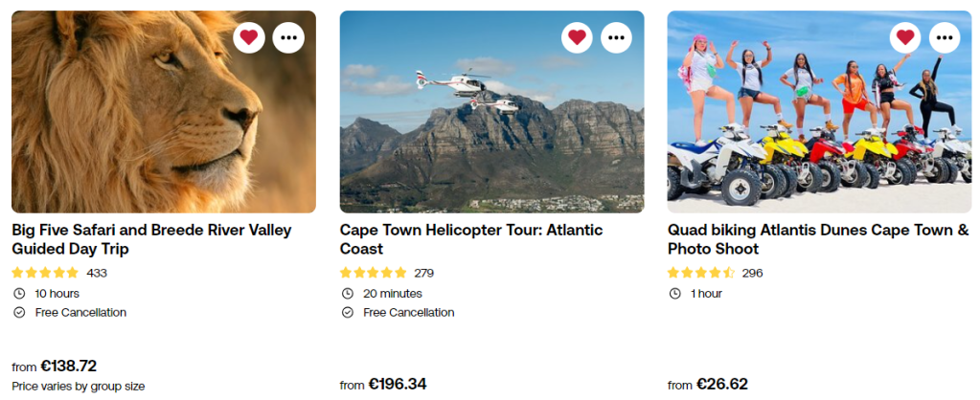Screen dimensions: 980x400
Task: Remove Quad biking from favorites via heart
Action: (905, 37)
